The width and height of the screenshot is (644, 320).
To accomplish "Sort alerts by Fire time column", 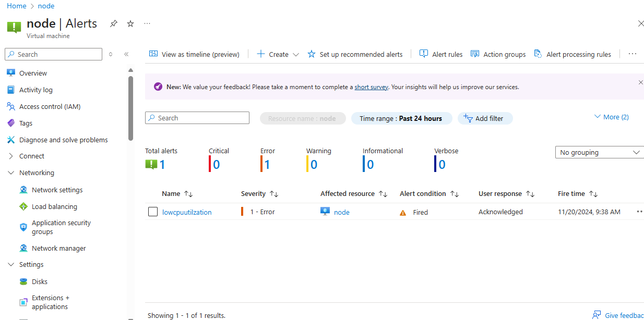I will click(x=577, y=194).
